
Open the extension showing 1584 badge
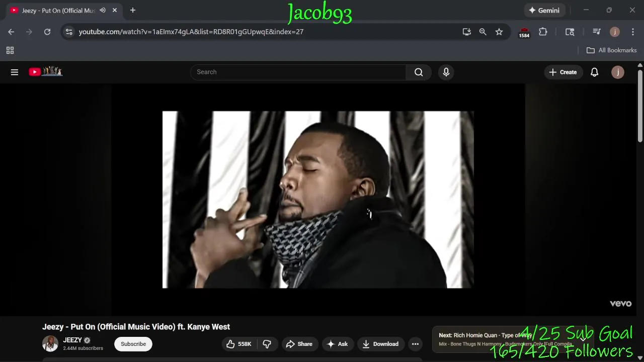(x=524, y=33)
